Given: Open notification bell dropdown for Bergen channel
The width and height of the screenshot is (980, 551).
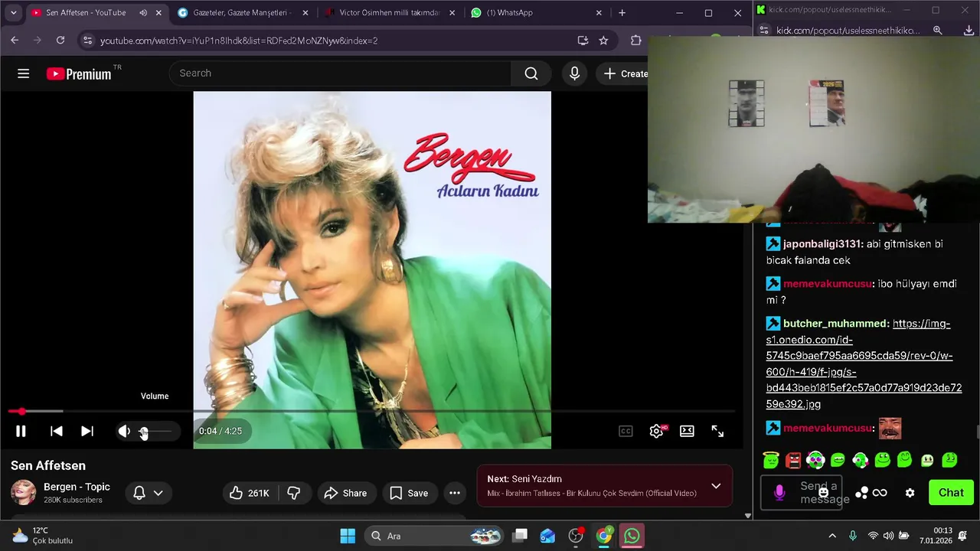Looking at the screenshot, I should (149, 494).
